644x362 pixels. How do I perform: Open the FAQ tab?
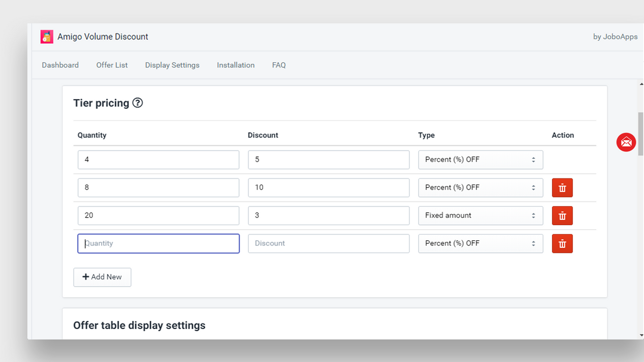tap(279, 65)
